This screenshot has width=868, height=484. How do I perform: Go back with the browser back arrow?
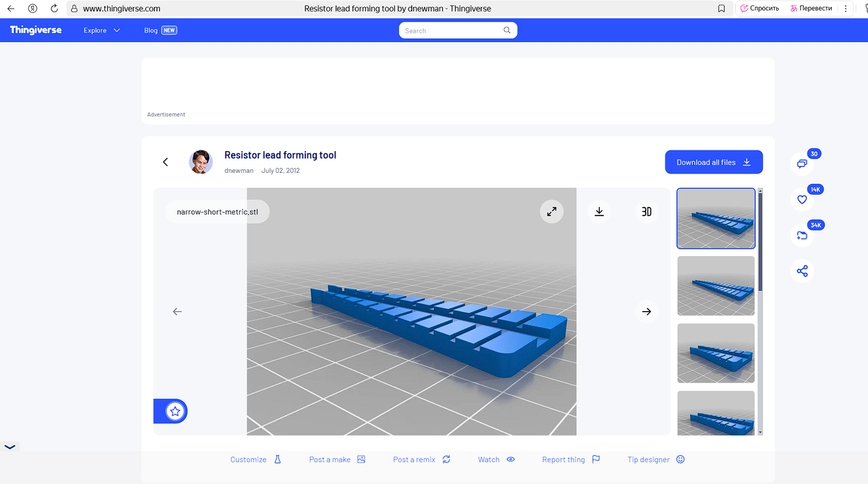10,9
